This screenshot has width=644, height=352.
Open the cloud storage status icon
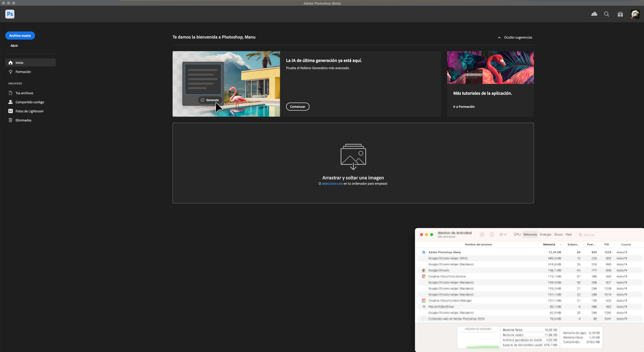[594, 14]
